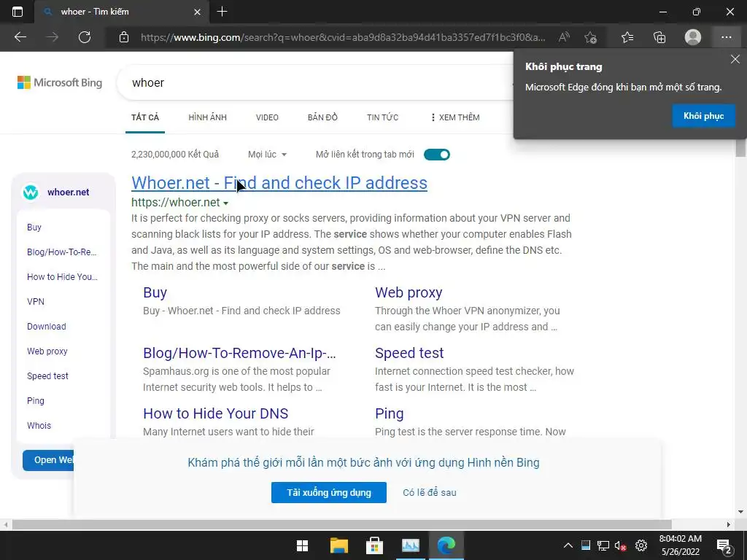Image resolution: width=747 pixels, height=560 pixels.
Task: Click the Open Website sidebar button
Action: (x=49, y=460)
